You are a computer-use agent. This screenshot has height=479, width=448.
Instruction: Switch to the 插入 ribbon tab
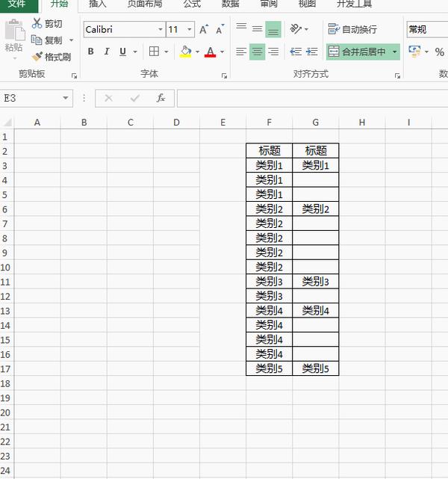point(97,4)
